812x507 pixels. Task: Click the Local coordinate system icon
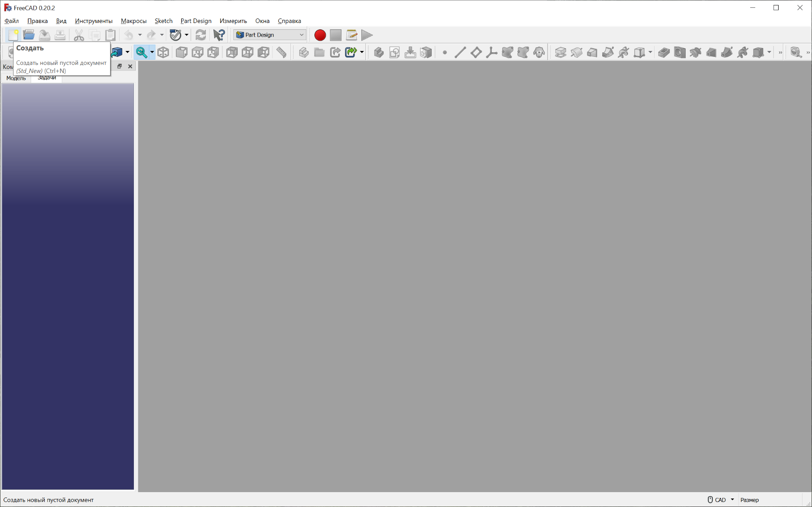(492, 52)
